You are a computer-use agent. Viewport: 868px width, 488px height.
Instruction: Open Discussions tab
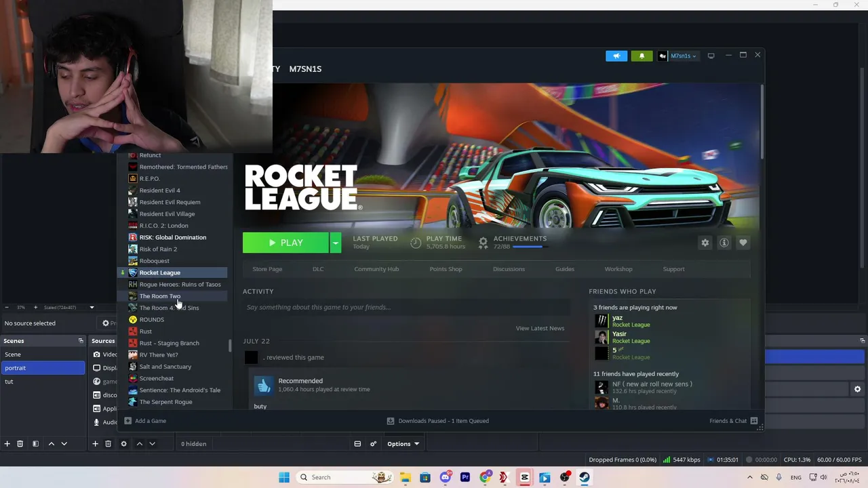509,269
